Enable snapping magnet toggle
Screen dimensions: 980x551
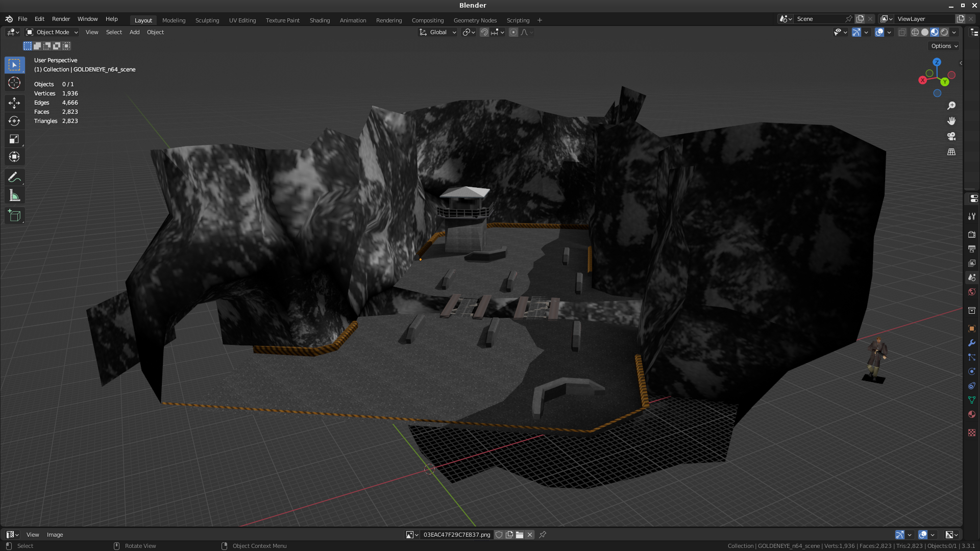click(x=484, y=32)
